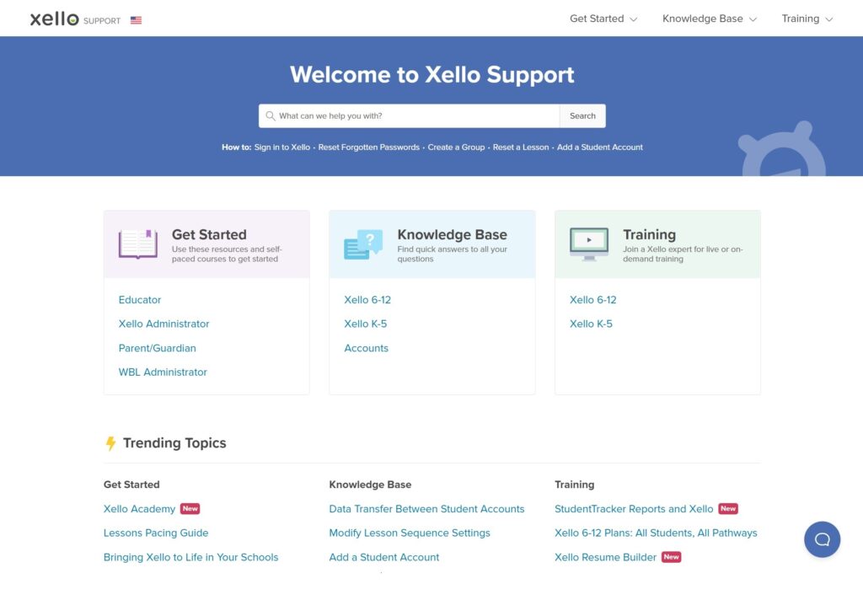
Task: Open Accounts in Knowledge Base card
Action: point(366,349)
